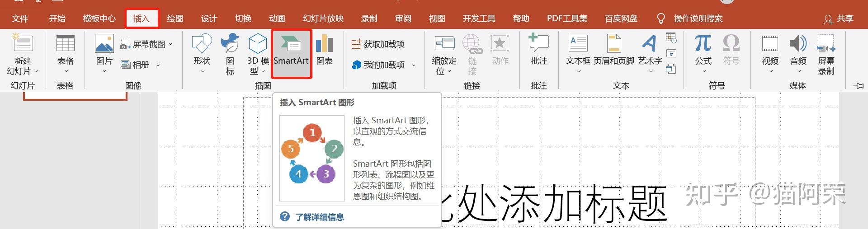Click the 缩放定位 zoom icon
The width and height of the screenshot is (868, 229).
point(444,43)
